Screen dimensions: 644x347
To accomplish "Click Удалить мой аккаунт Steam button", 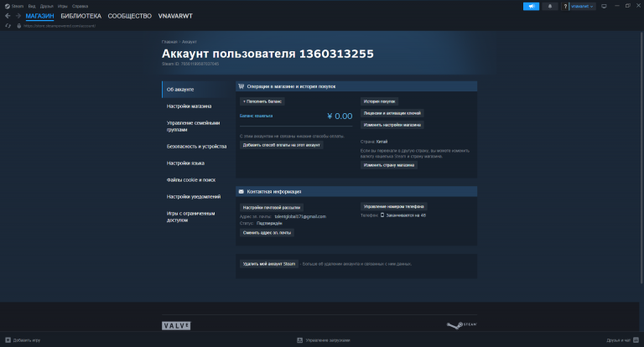I will pos(269,264).
